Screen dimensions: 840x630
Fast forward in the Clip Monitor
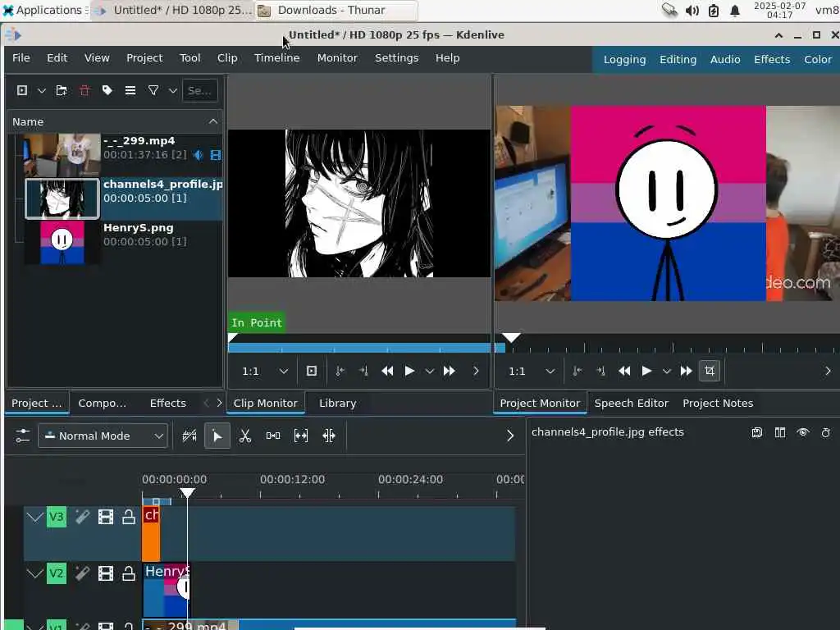point(449,371)
